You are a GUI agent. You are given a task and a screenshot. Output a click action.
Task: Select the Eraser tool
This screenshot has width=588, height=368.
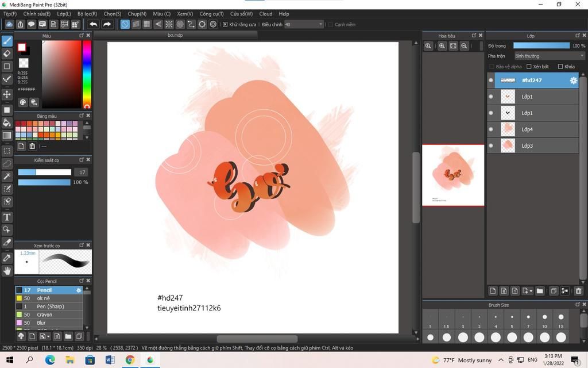(7, 53)
